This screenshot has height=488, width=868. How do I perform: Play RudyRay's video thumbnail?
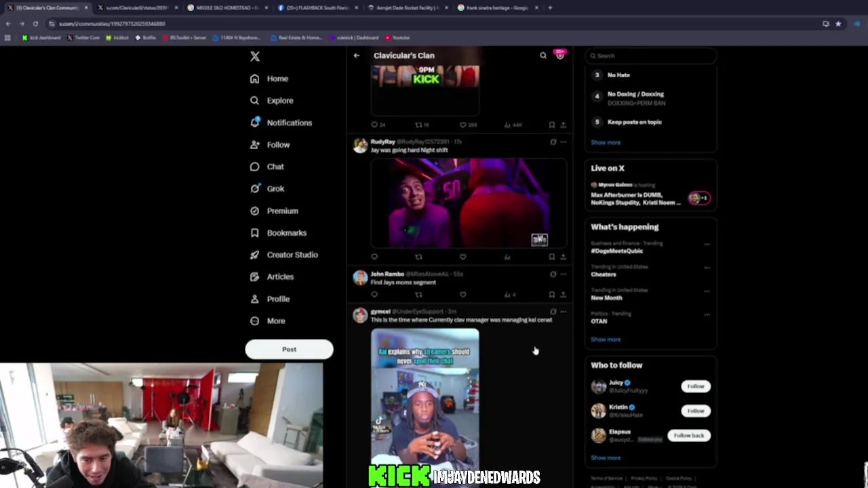[469, 203]
